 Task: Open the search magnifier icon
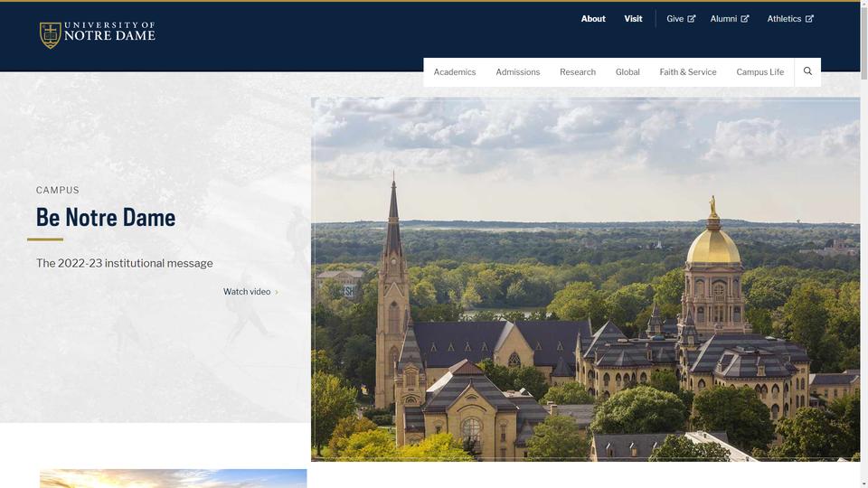[807, 71]
